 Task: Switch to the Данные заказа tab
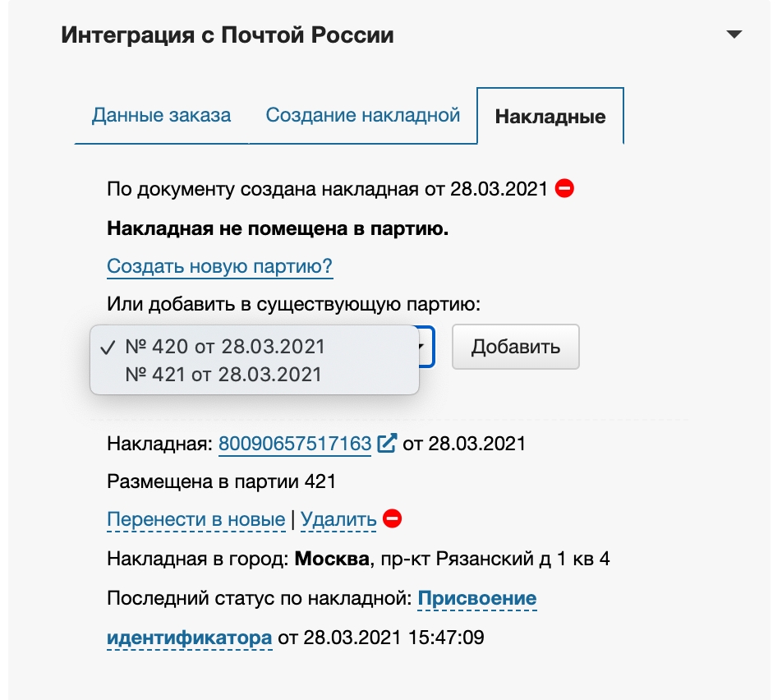161,115
